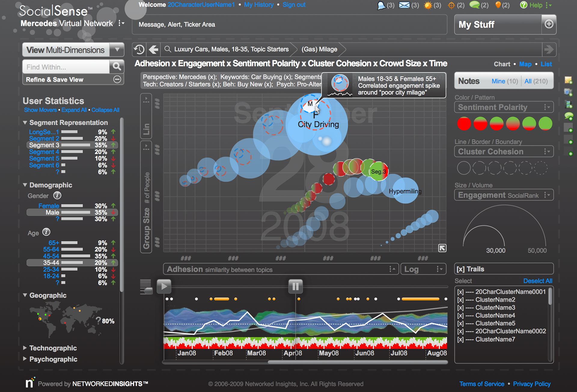Click Show Movers link
The height and width of the screenshot is (392, 577).
tap(40, 110)
